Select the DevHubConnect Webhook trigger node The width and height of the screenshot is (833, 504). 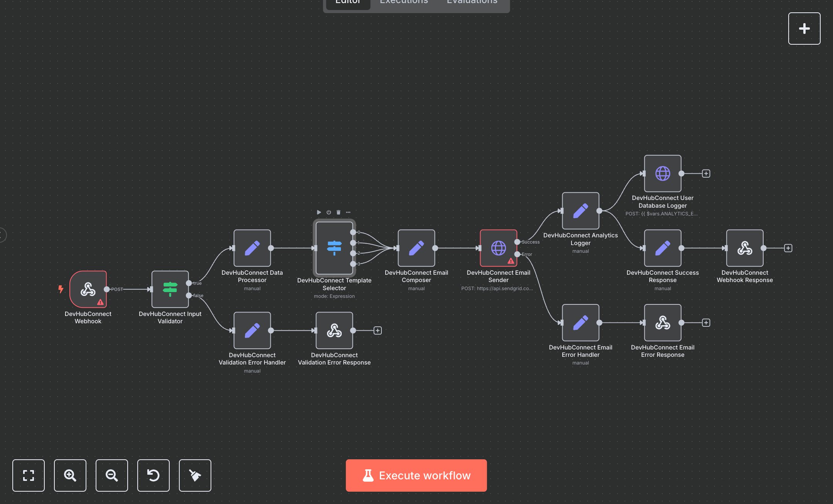[x=88, y=289]
